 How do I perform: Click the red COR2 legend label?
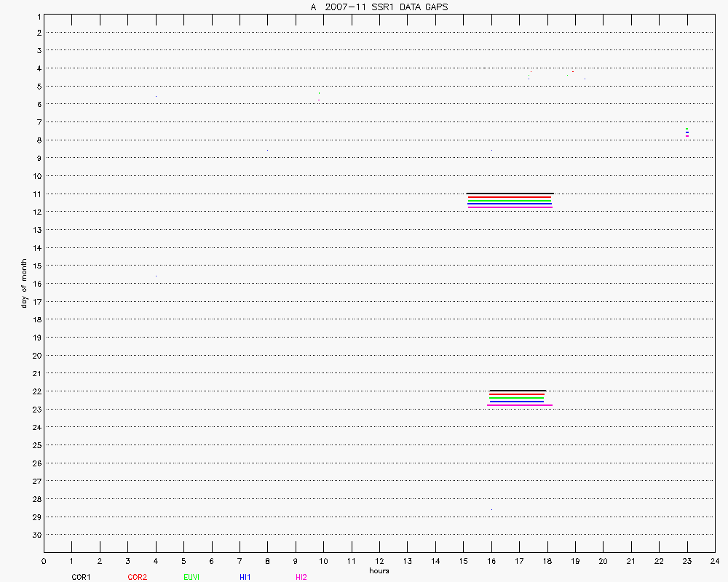(x=137, y=577)
